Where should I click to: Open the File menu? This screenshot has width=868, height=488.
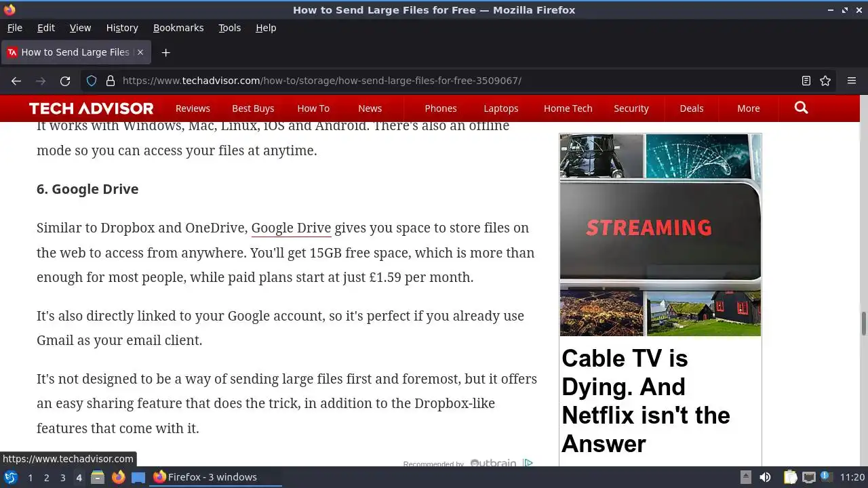(15, 28)
